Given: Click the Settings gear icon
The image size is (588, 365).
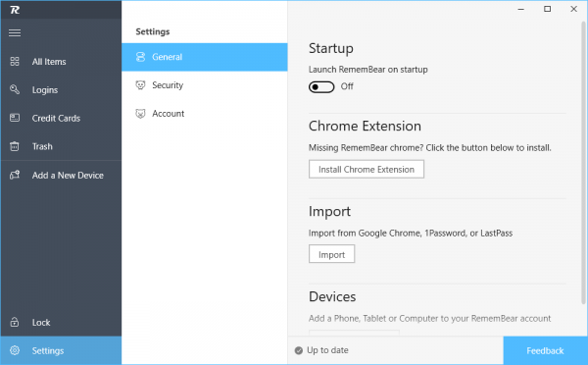Looking at the screenshot, I should (15, 350).
